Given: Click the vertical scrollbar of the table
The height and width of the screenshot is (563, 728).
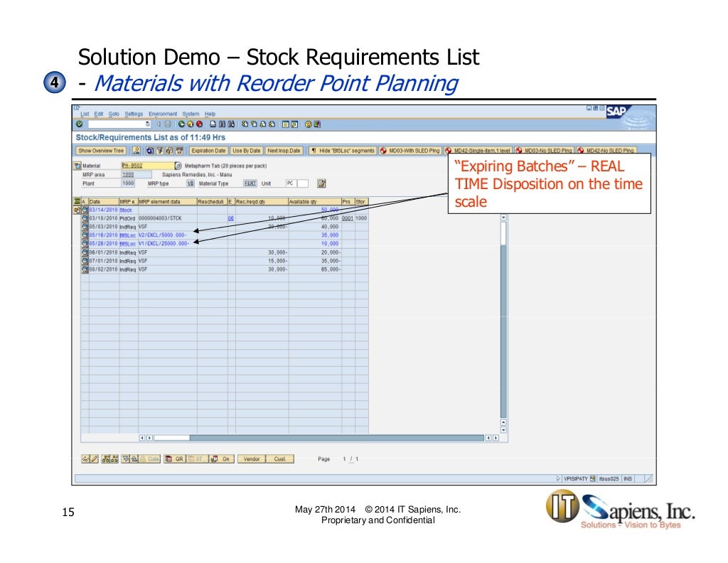Looking at the screenshot, I should pyautogui.click(x=503, y=320).
